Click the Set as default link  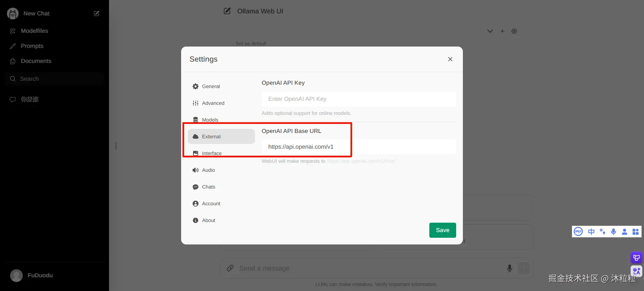point(251,44)
